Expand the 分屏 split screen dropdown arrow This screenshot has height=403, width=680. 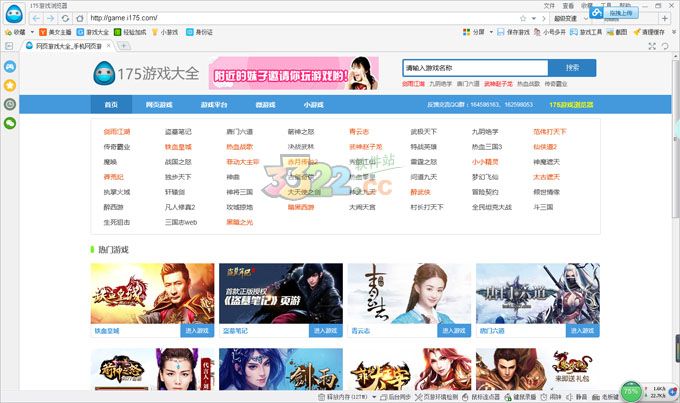(491, 32)
